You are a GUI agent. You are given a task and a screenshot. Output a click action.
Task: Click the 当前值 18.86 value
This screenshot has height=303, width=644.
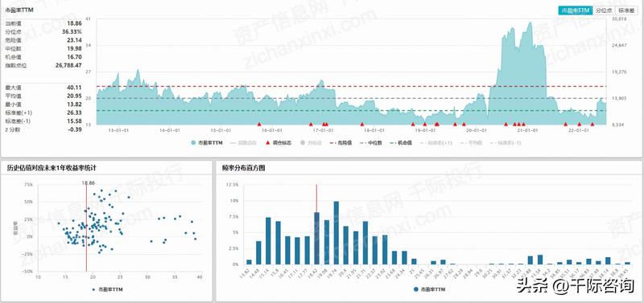pyautogui.click(x=74, y=24)
